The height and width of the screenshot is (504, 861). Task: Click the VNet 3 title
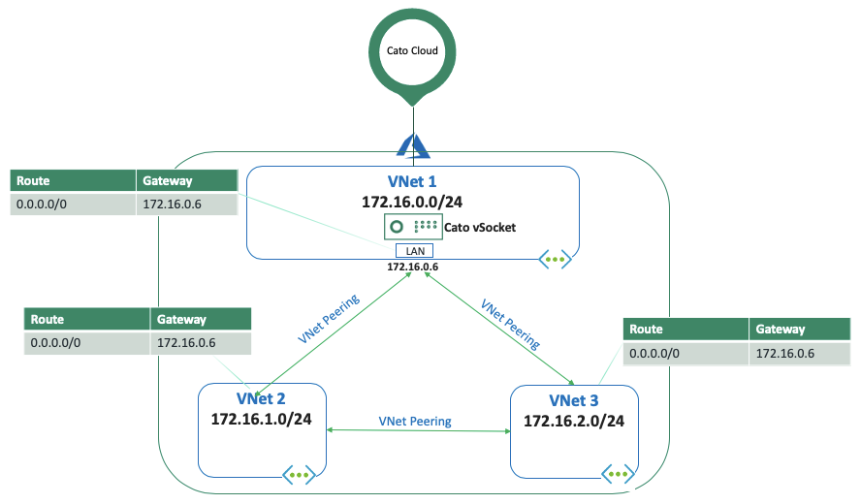pos(574,401)
